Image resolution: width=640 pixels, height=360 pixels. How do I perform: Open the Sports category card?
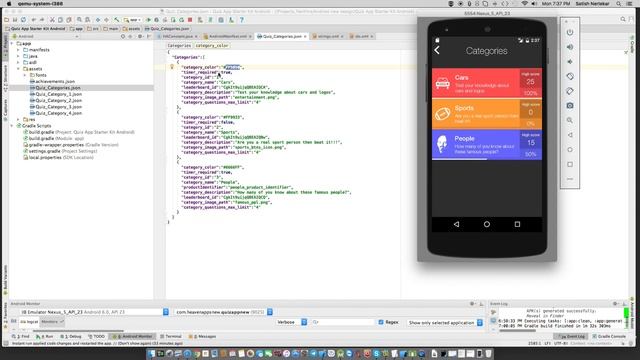click(x=487, y=114)
